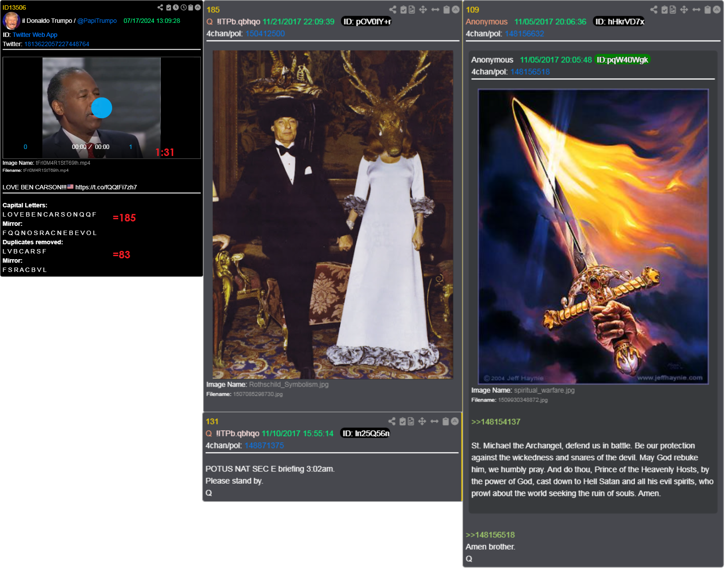The width and height of the screenshot is (728, 572).
Task: Click the il Donaldo Trumpo avatar
Action: tap(11, 21)
